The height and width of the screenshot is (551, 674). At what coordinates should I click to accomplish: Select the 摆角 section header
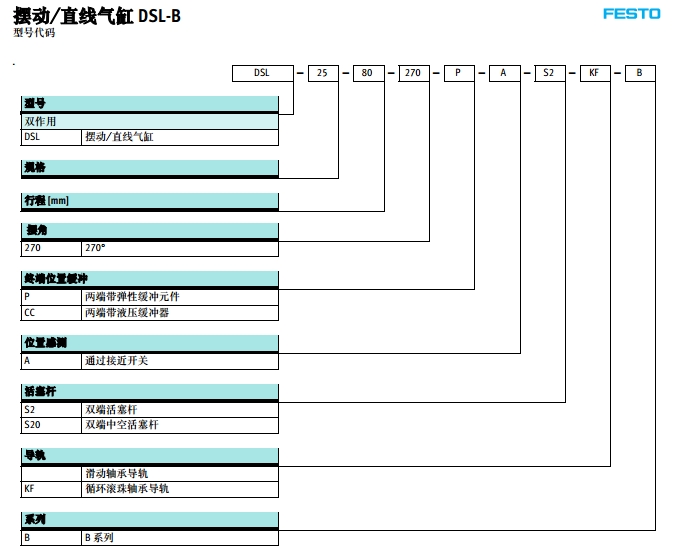pyautogui.click(x=150, y=230)
